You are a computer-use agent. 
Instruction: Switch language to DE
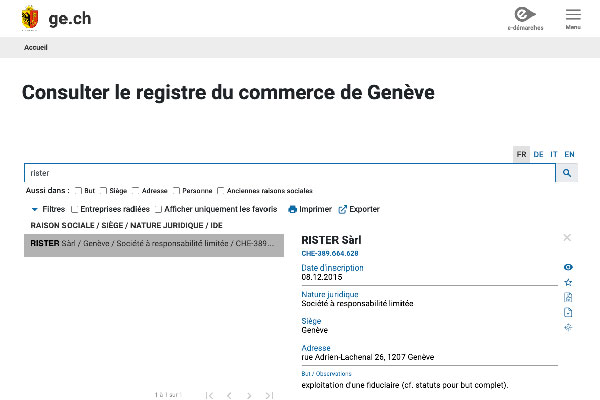click(x=538, y=154)
